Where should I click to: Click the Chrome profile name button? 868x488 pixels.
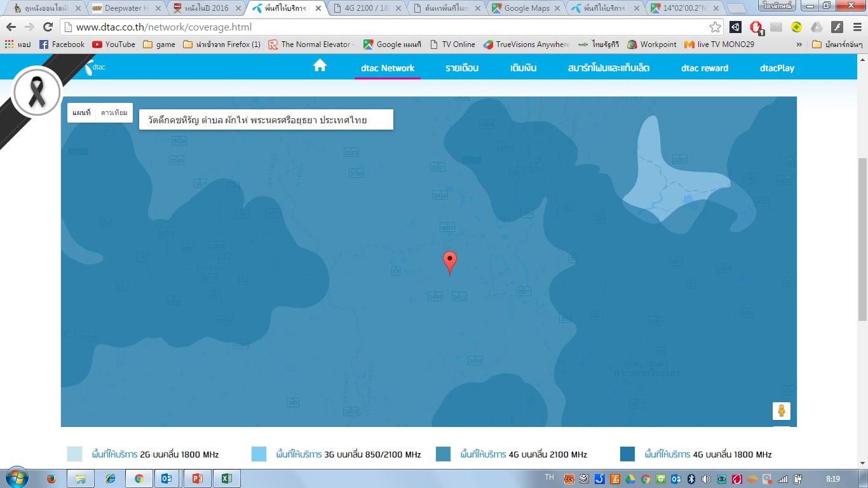click(777, 5)
